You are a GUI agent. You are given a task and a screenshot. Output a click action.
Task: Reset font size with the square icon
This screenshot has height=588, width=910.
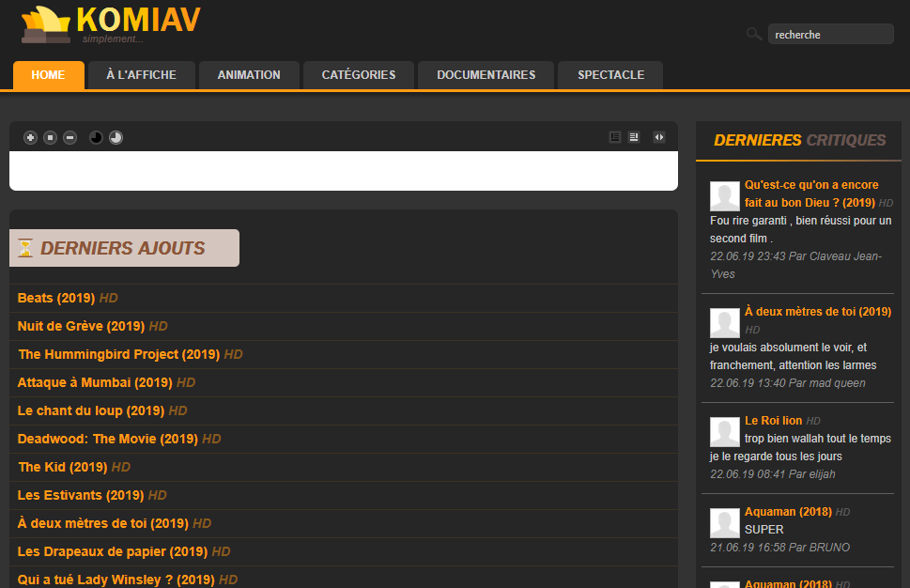[x=50, y=137]
